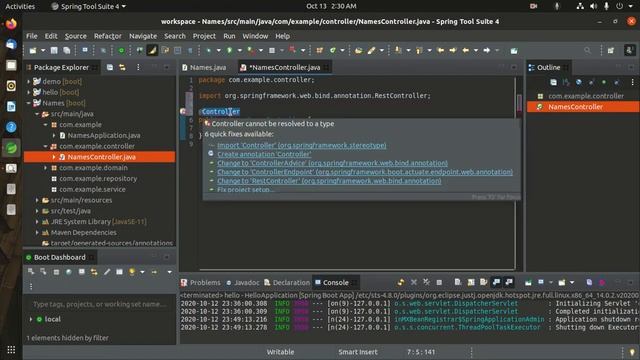
Task: Click the Debug bug icon in toolbar
Action: [209, 50]
